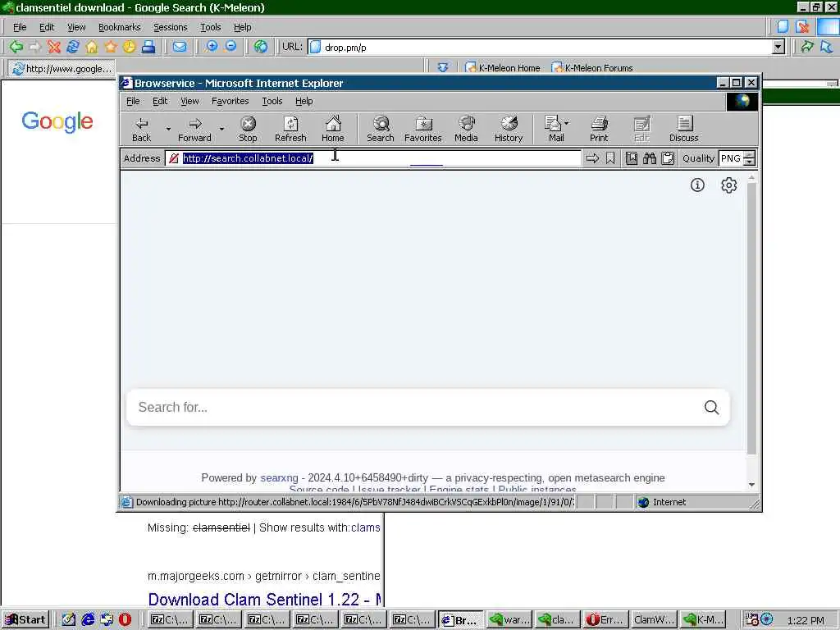The image size is (840, 630).
Task: Open K-Meleon Forums bookmark link
Action: point(592,68)
